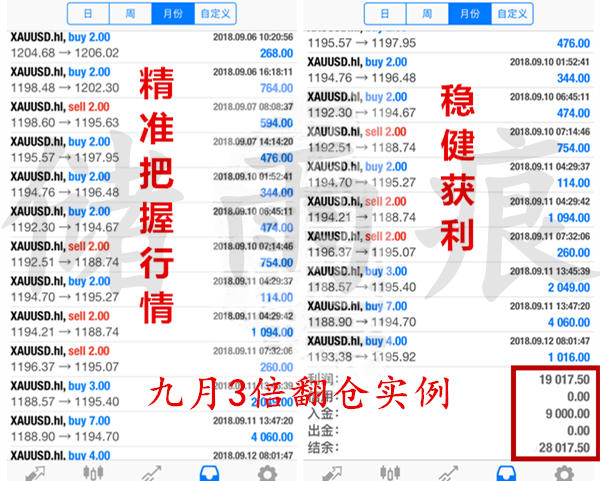Image resolution: width=600 pixels, height=481 pixels.
Task: Tap History tray icon in right panel's bottom bar
Action: (506, 472)
